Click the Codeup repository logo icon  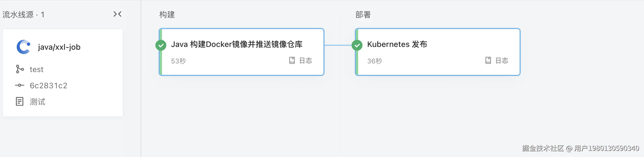tap(23, 47)
